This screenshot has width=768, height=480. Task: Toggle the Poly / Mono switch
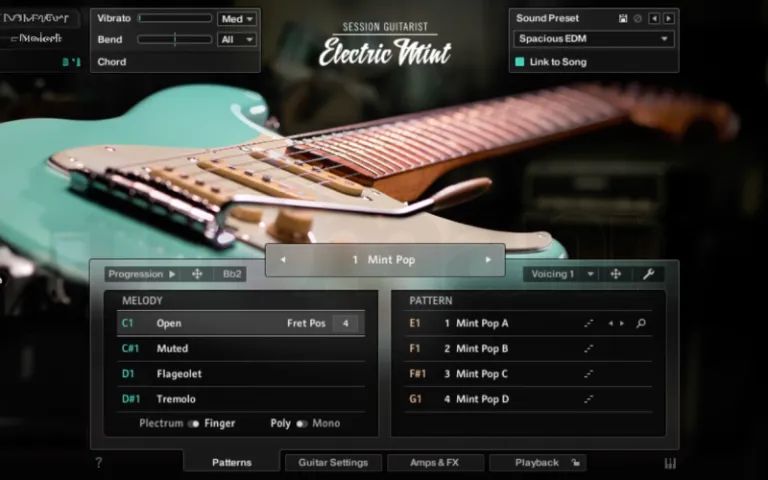point(302,424)
